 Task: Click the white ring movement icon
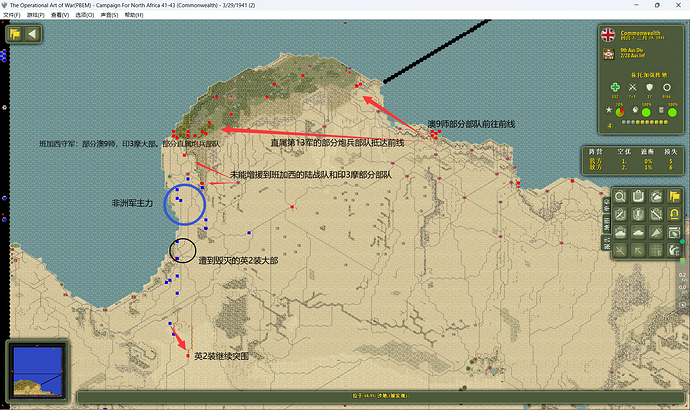click(667, 87)
